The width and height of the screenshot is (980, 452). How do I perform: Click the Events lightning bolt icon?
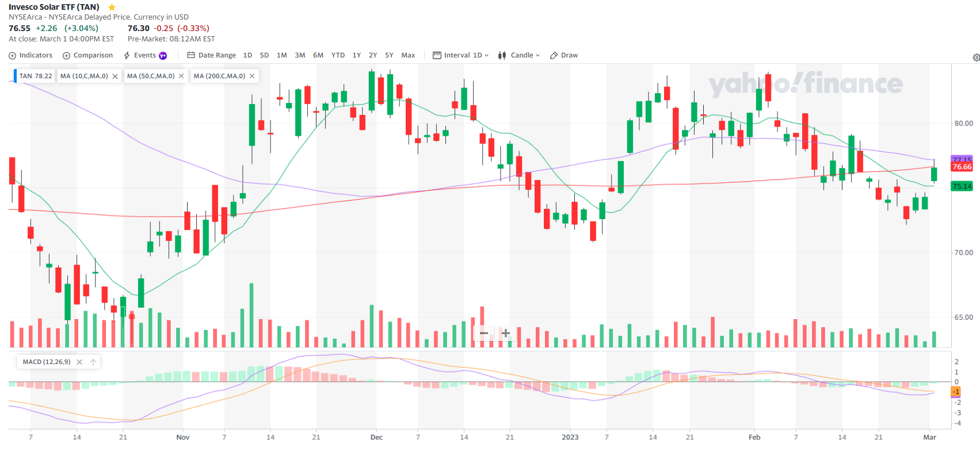(x=127, y=56)
